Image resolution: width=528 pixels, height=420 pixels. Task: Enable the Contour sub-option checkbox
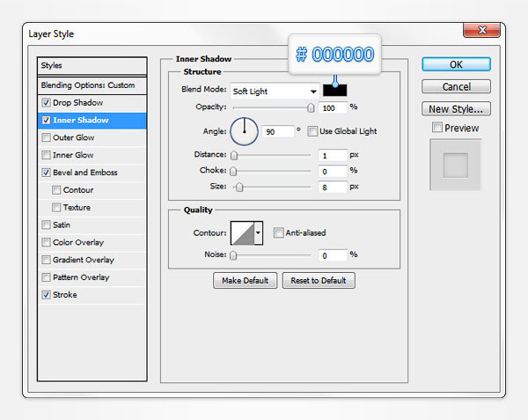56,190
